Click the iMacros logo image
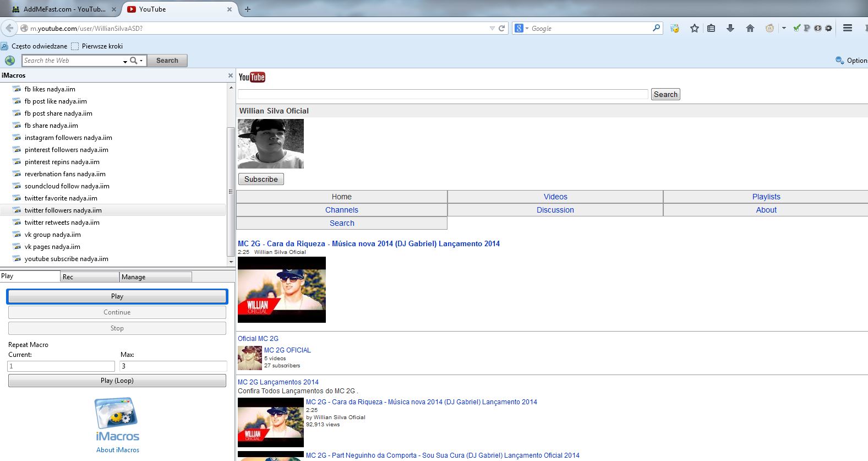 [117, 414]
